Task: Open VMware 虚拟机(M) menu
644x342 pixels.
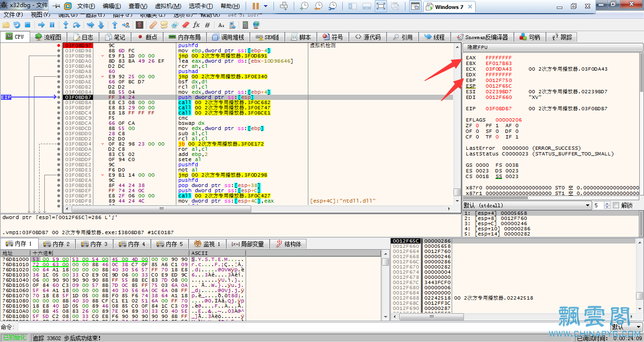Action: pos(168,6)
